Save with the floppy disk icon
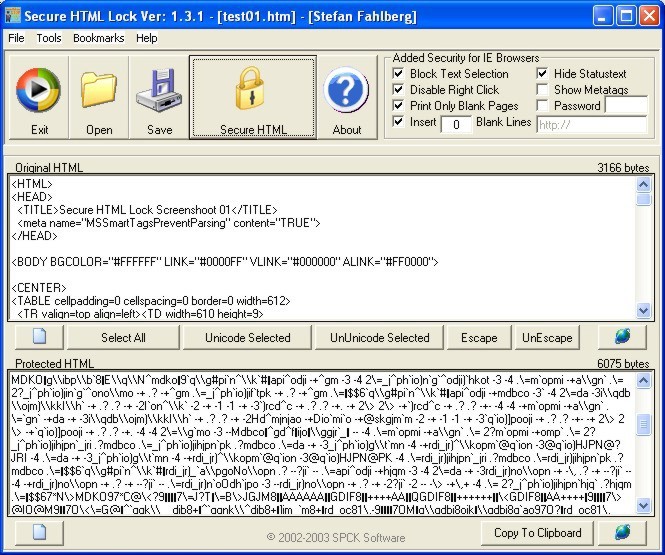The width and height of the screenshot is (665, 555). coord(159,97)
